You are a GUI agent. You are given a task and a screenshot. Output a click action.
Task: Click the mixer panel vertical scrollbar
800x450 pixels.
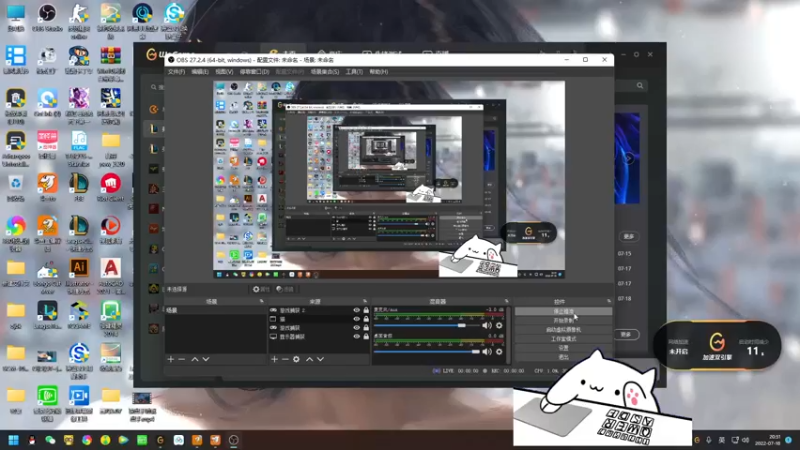[x=508, y=334]
